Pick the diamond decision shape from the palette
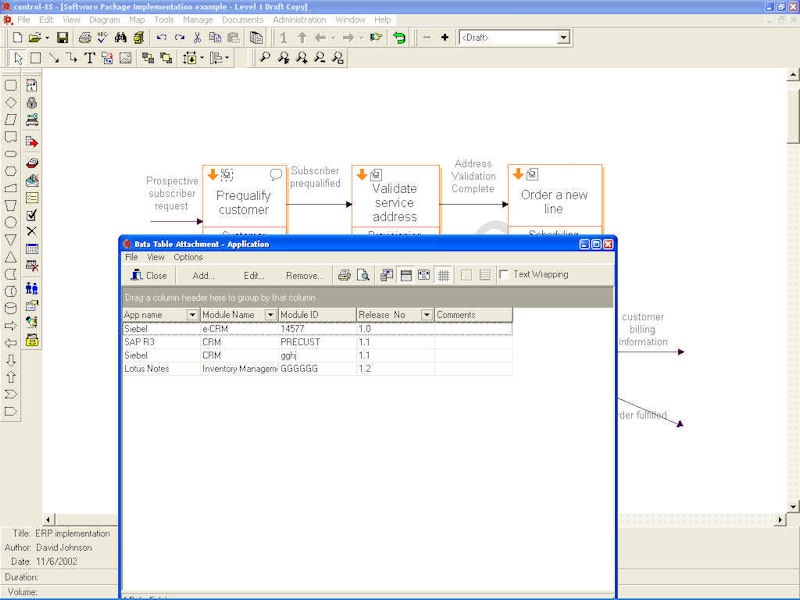800x600 pixels. click(x=11, y=103)
